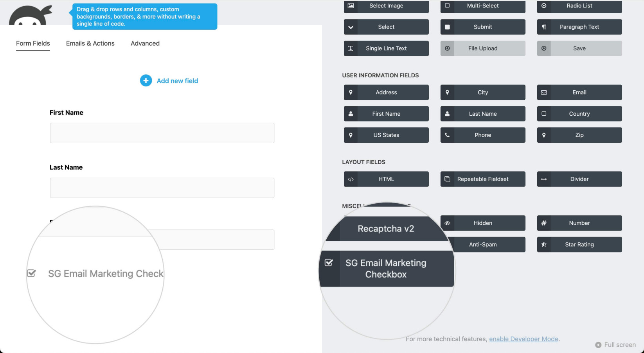The width and height of the screenshot is (644, 353).
Task: Open the Form Fields tab
Action: click(x=33, y=43)
